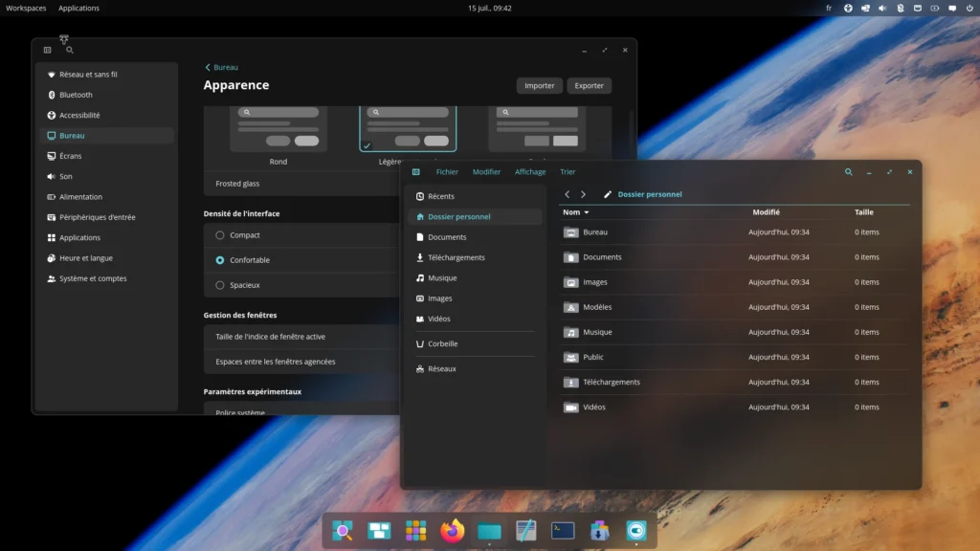Open the settings search magnifier icon
The width and height of the screenshot is (980, 551).
(70, 50)
